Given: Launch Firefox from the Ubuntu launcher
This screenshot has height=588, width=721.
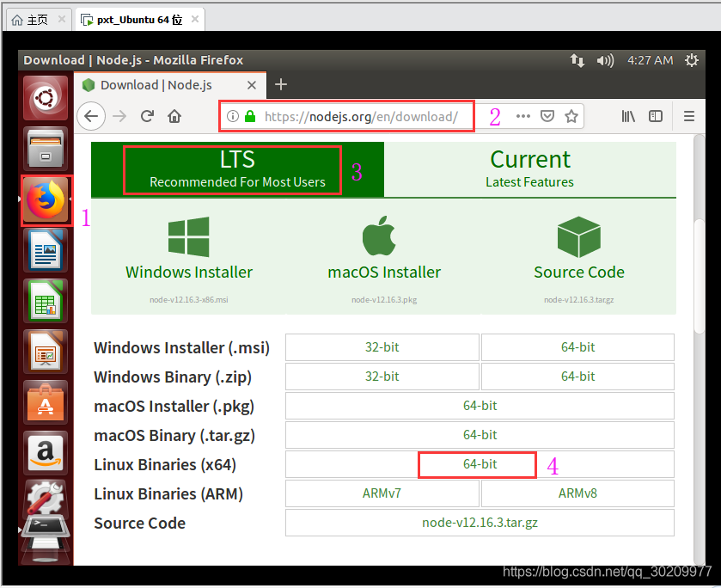Looking at the screenshot, I should (x=46, y=200).
